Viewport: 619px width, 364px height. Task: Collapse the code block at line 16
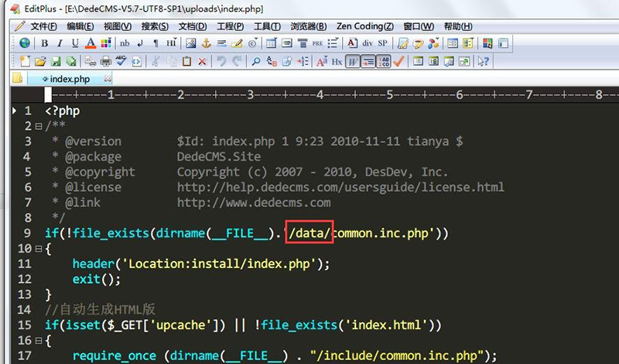pos(39,340)
